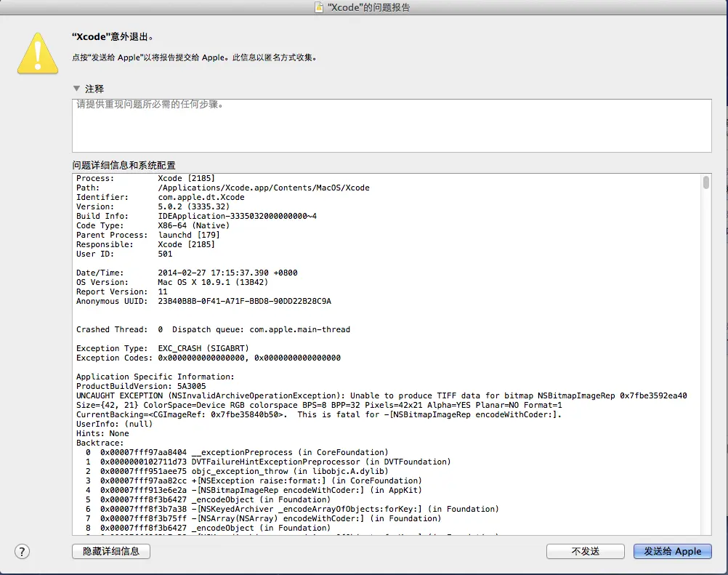
Task: Click the crash details scrollbar thumb
Action: click(705, 182)
